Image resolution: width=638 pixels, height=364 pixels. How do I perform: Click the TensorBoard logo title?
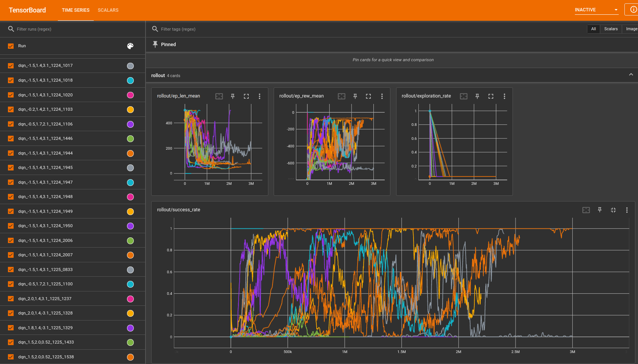pos(27,10)
